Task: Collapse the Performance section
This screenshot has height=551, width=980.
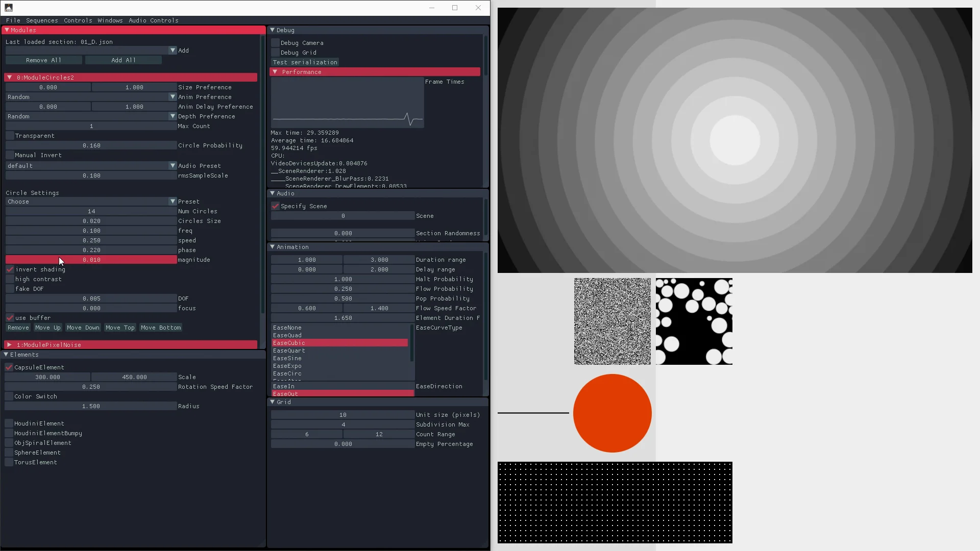Action: point(275,72)
